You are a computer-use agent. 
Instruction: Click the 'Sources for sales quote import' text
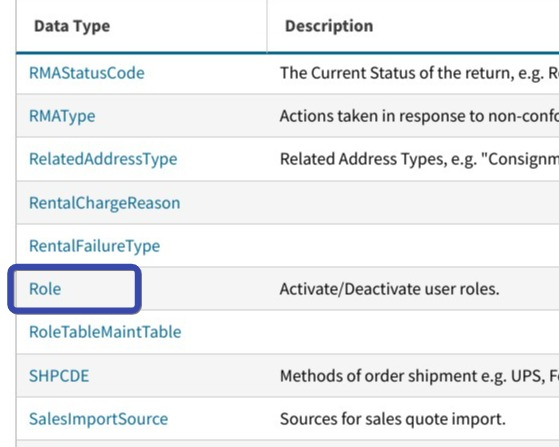pyautogui.click(x=393, y=419)
